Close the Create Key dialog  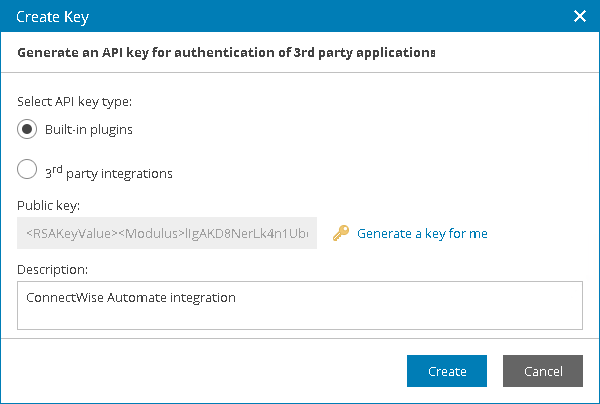pyautogui.click(x=579, y=16)
